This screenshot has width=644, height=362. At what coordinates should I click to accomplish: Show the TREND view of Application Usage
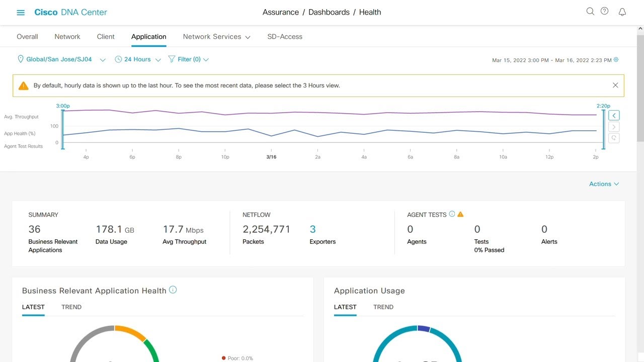[x=383, y=307]
